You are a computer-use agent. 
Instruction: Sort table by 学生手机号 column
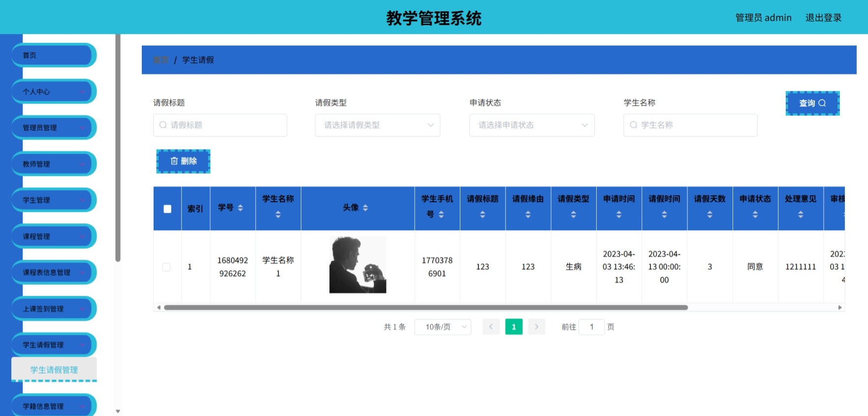pyautogui.click(x=441, y=214)
